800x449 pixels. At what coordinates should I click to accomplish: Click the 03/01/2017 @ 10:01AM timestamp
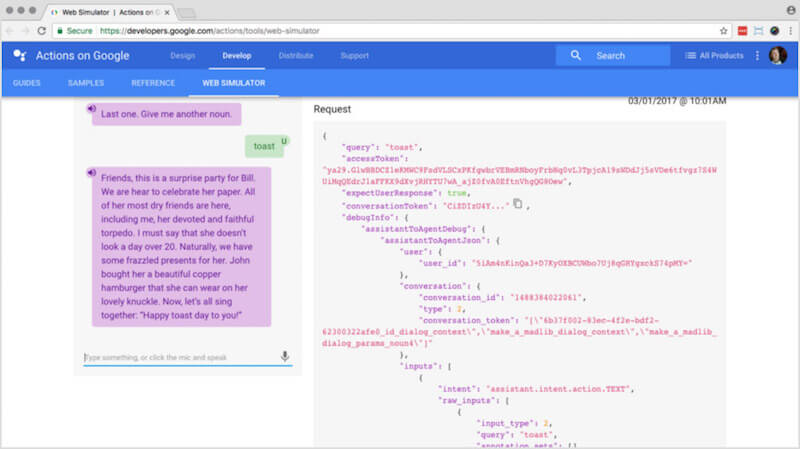click(x=677, y=101)
